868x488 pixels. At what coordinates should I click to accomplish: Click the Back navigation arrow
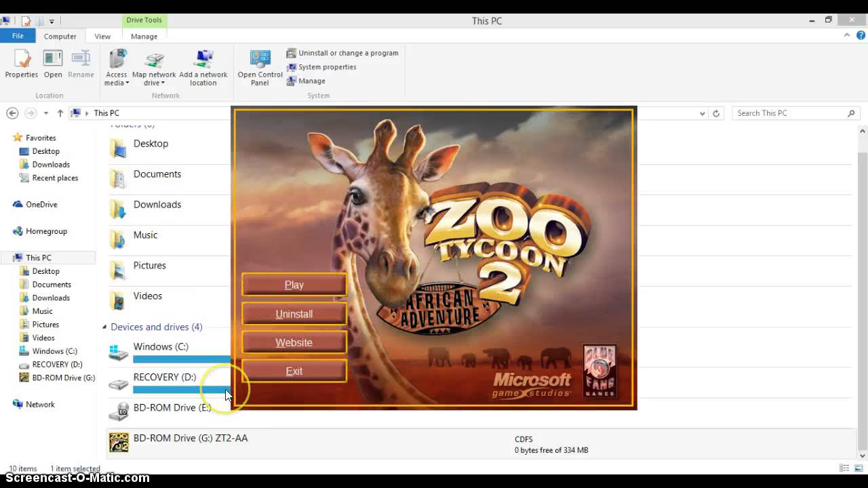pyautogui.click(x=12, y=113)
